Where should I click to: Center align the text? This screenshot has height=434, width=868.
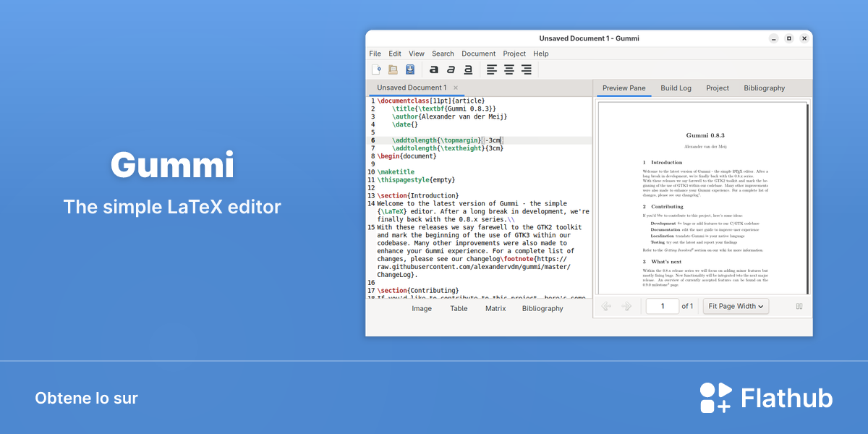click(x=509, y=69)
